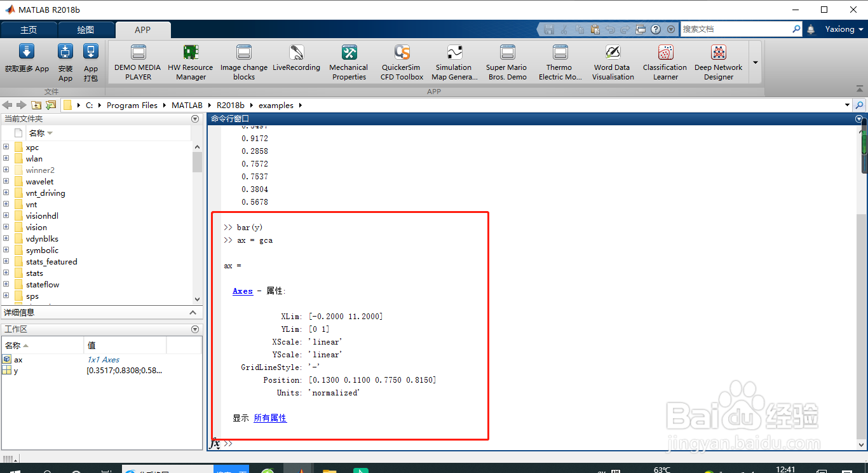The width and height of the screenshot is (868, 473).
Task: Launch the Mechanical Properties app
Action: (349, 62)
